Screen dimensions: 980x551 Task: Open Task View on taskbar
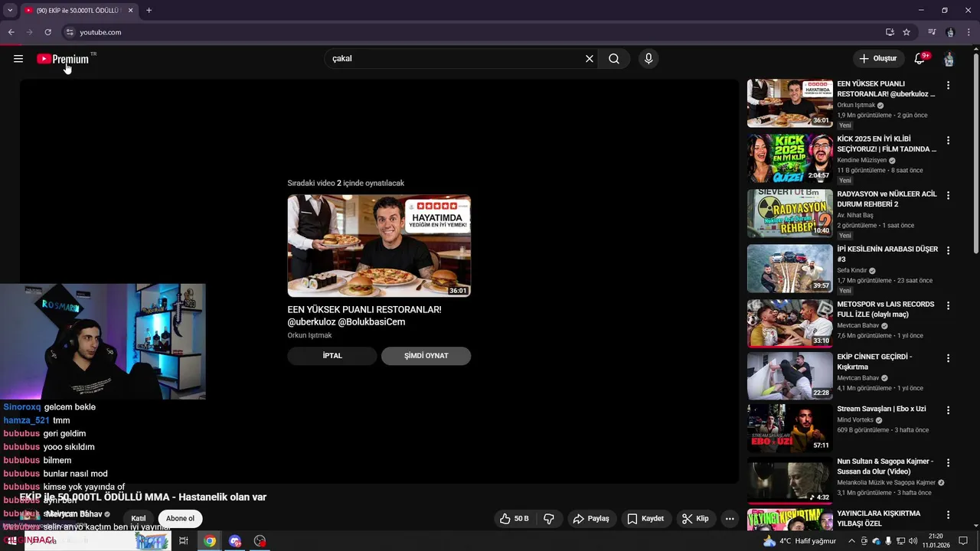pyautogui.click(x=184, y=541)
